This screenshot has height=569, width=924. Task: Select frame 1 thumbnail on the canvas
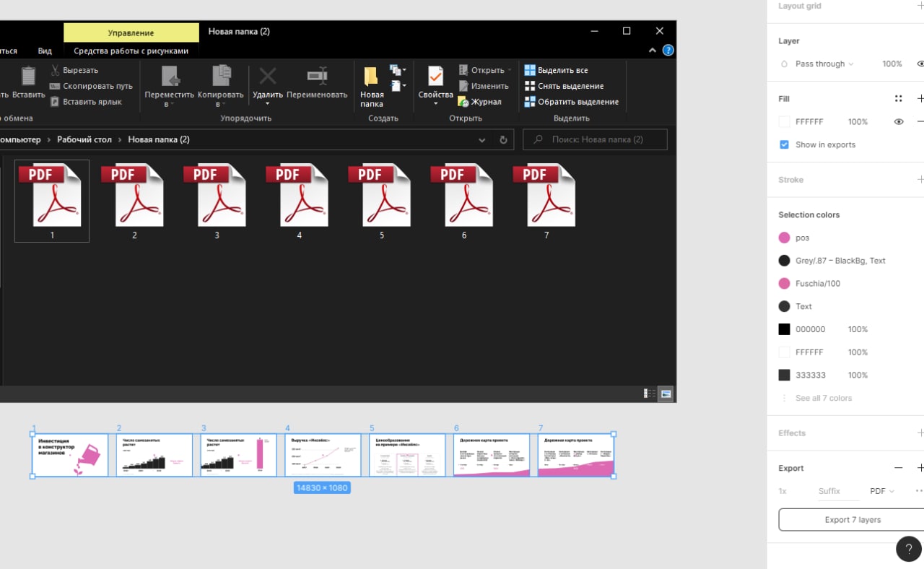point(70,455)
